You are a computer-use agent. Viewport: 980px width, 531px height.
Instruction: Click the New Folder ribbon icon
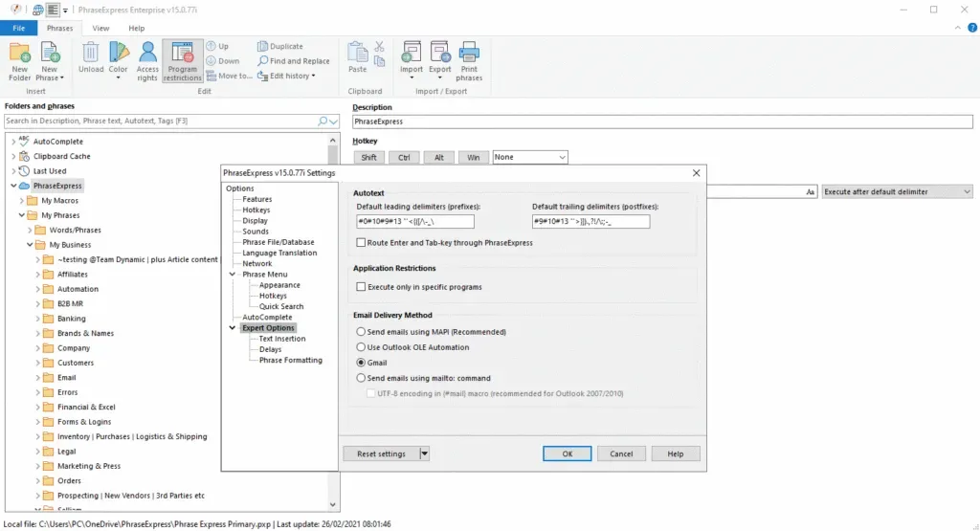coord(19,60)
